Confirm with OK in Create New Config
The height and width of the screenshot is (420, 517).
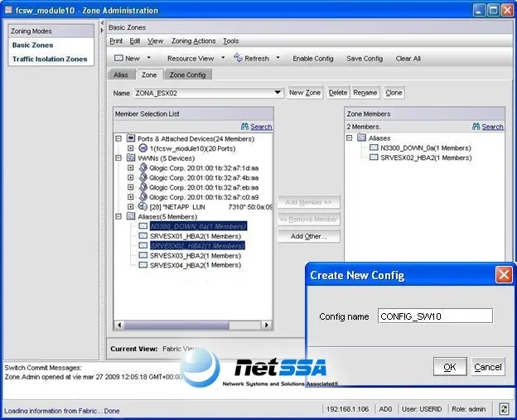[450, 367]
